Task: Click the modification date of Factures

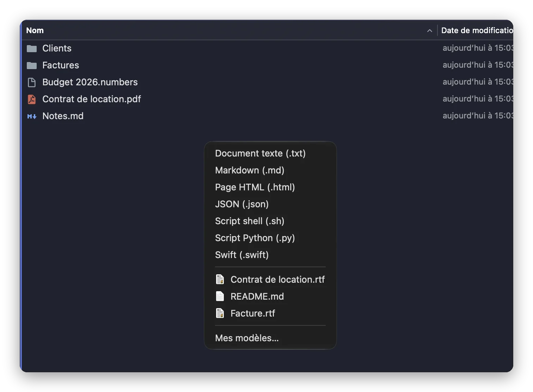Action: tap(478, 65)
